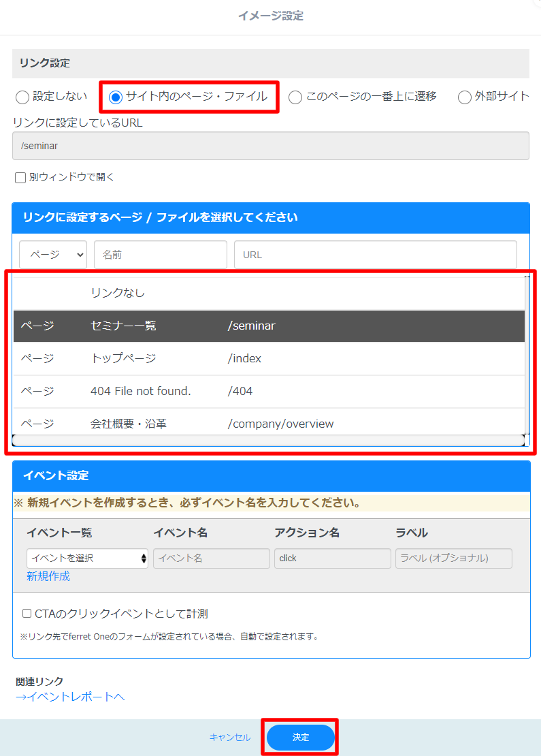Viewport: 541px width, 756px height.
Task: Click the /index URL cell
Action: (245, 359)
